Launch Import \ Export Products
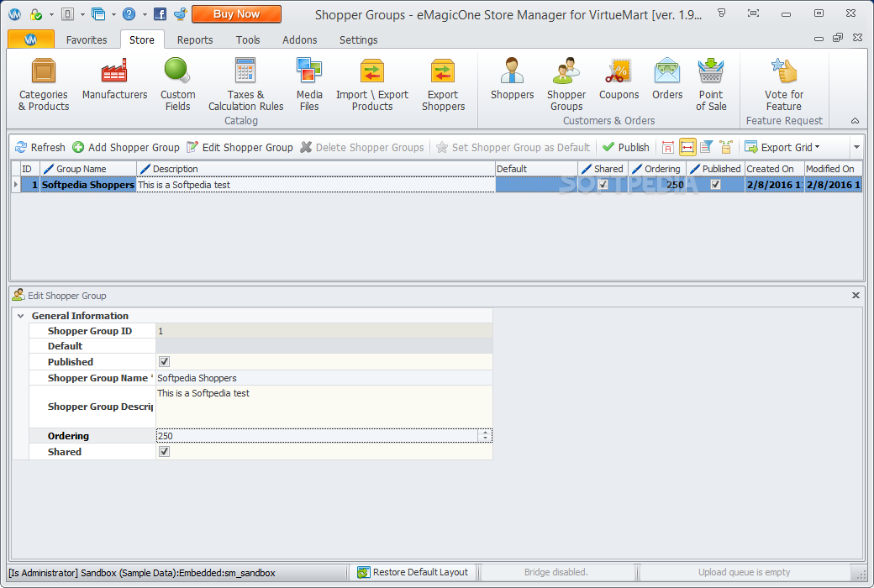 pos(371,85)
